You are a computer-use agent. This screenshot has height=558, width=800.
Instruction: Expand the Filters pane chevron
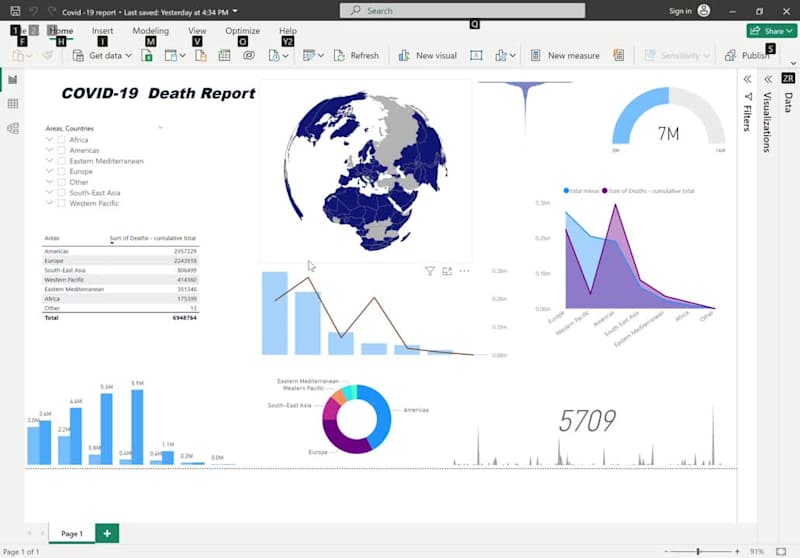[x=747, y=79]
